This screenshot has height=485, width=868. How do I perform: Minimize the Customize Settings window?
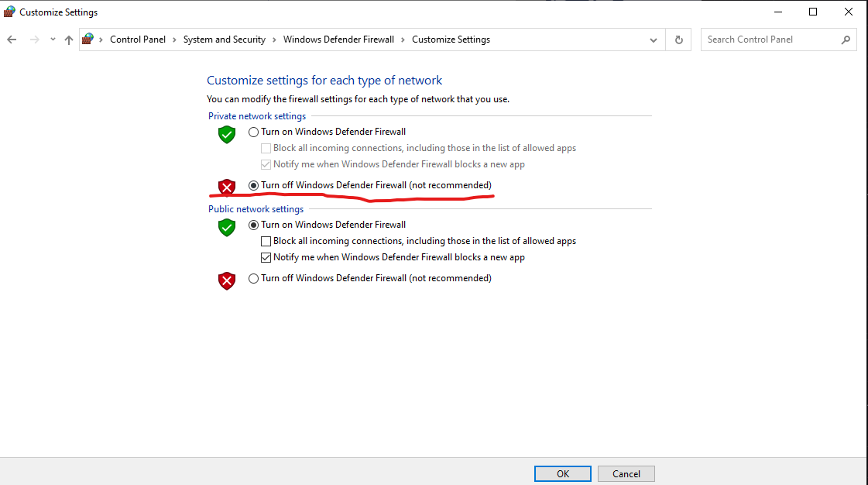777,12
